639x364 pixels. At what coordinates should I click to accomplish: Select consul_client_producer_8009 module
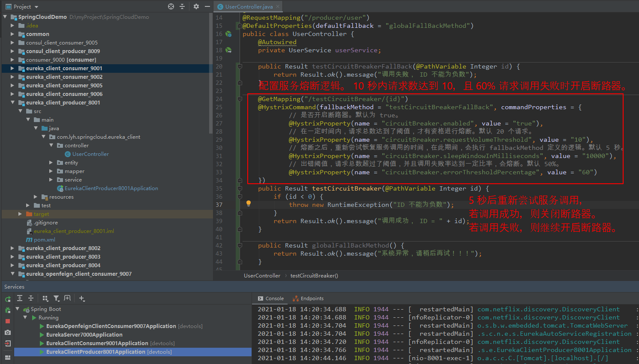click(x=63, y=51)
